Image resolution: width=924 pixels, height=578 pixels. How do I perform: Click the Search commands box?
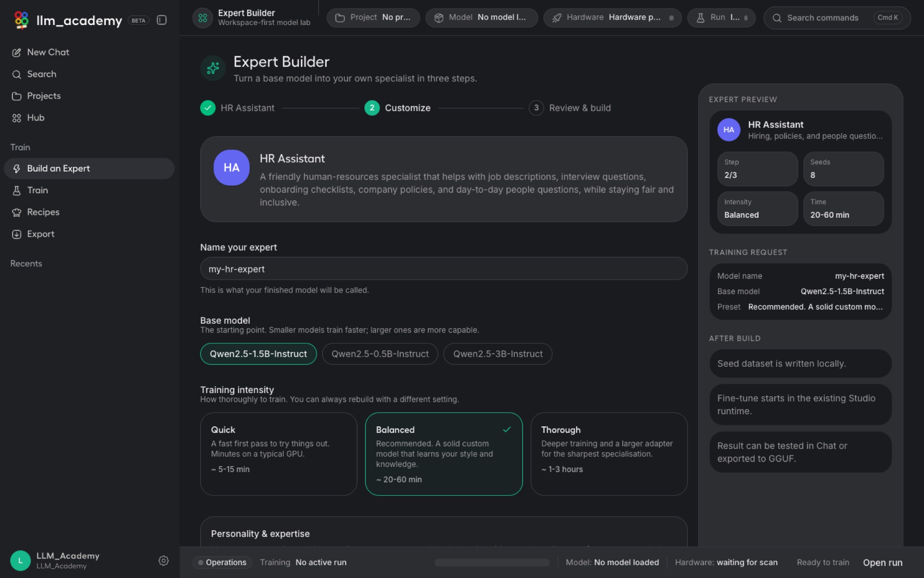click(x=837, y=18)
